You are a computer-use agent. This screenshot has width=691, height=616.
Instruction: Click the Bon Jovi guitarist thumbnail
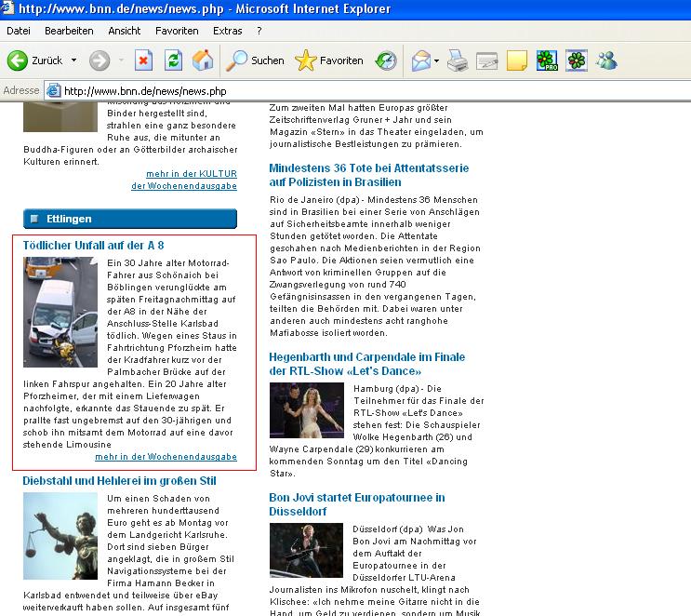click(x=306, y=550)
